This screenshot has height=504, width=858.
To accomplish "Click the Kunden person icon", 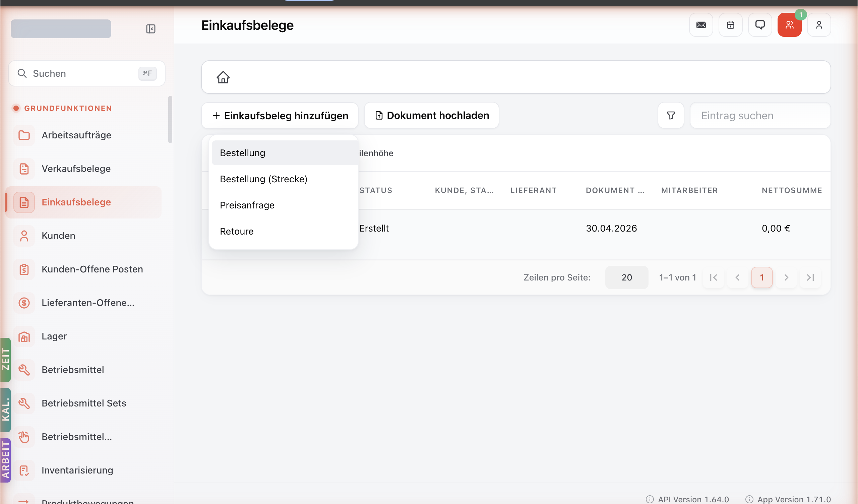I will (24, 236).
